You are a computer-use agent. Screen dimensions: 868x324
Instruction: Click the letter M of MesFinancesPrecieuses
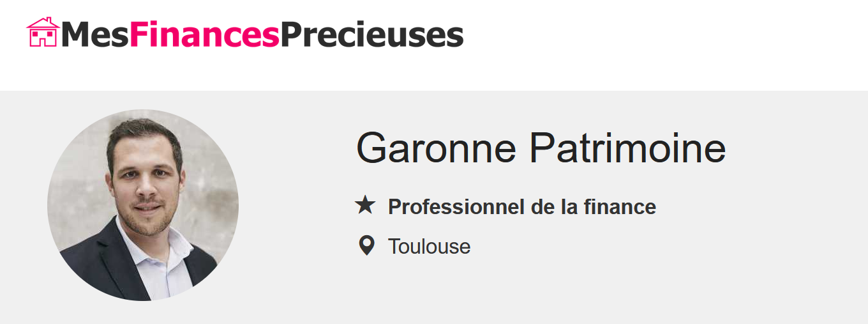tap(75, 35)
